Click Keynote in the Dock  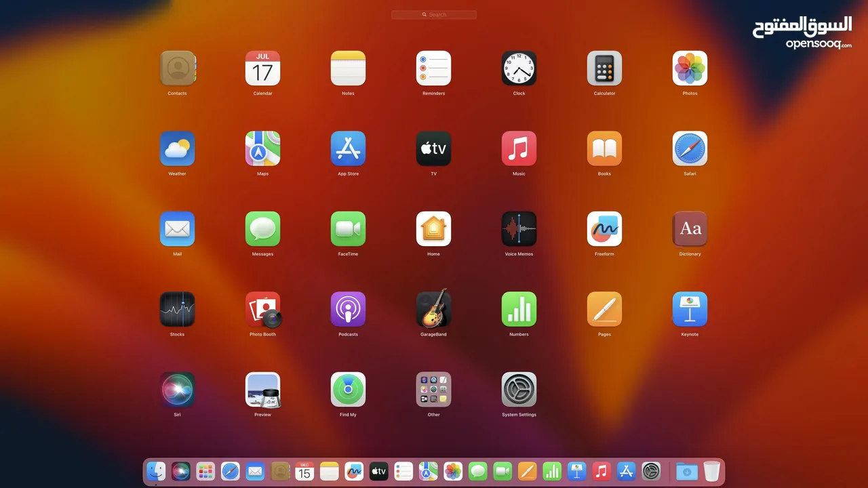576,471
